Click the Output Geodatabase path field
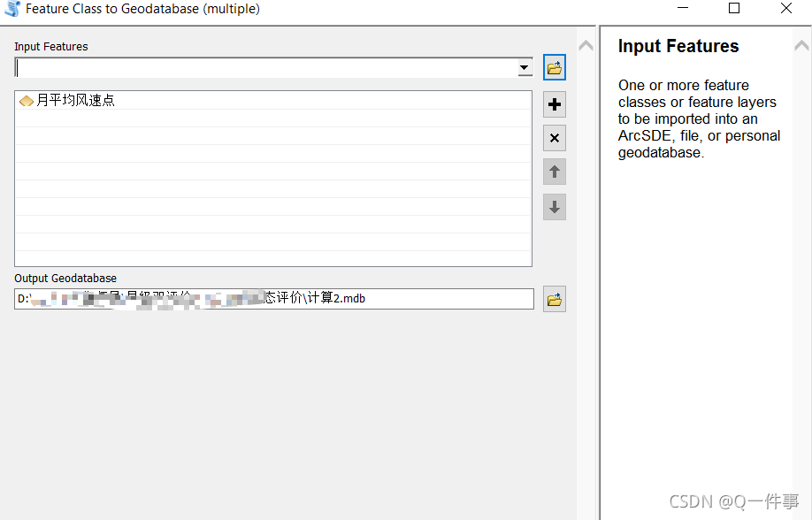Screen dimensions: 812x520 click(274, 299)
